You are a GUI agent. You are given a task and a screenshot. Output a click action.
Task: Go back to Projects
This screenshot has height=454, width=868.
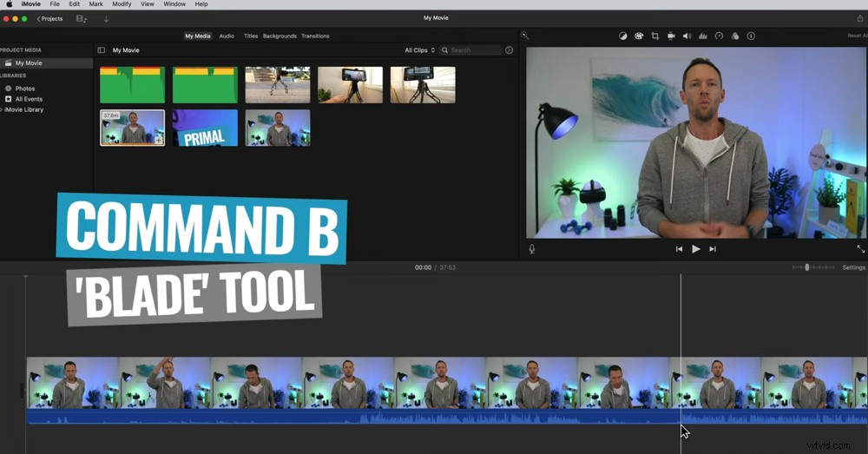[x=49, y=19]
